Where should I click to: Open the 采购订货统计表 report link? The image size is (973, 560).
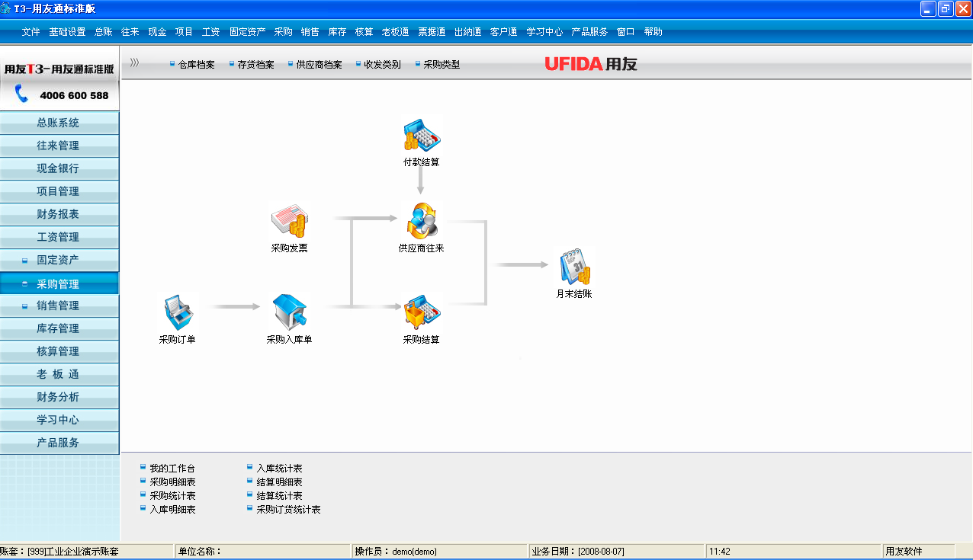point(288,510)
